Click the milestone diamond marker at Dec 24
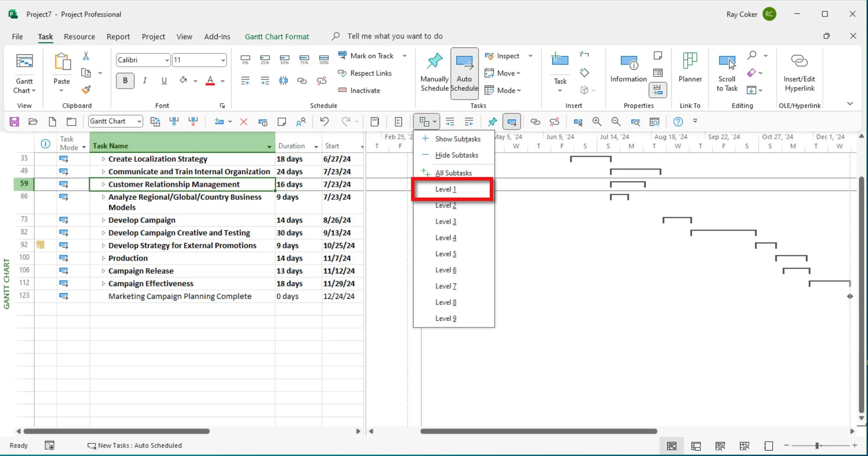Screen dimensions: 868x456 [850, 296]
